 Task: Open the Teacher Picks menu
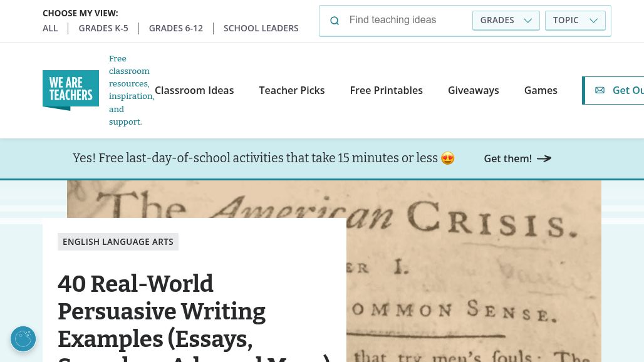click(292, 90)
